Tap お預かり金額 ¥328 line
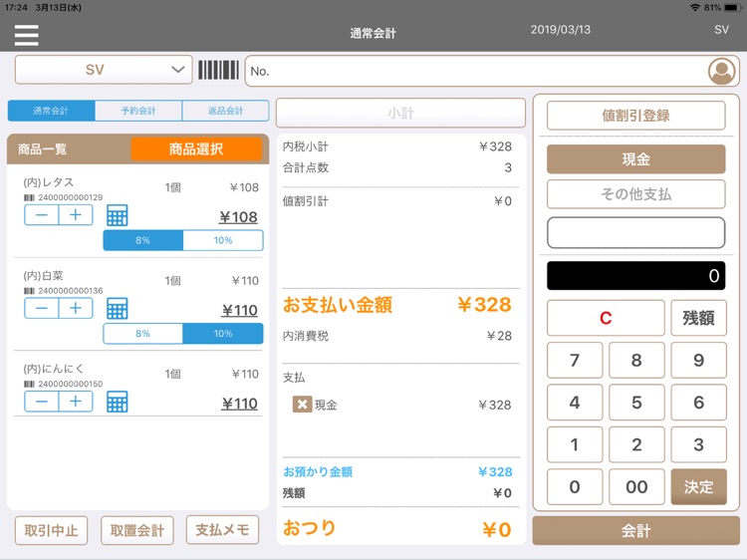The width and height of the screenshot is (747, 560). (x=397, y=472)
